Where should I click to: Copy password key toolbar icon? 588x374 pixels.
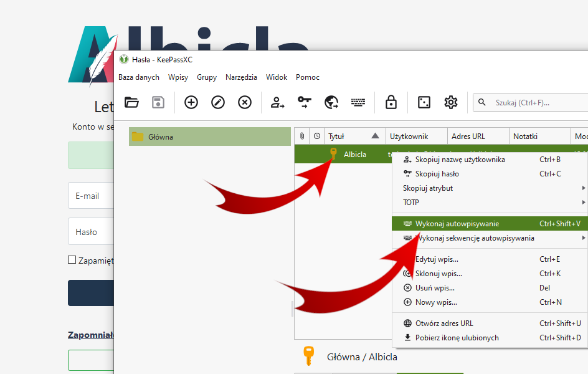click(305, 102)
